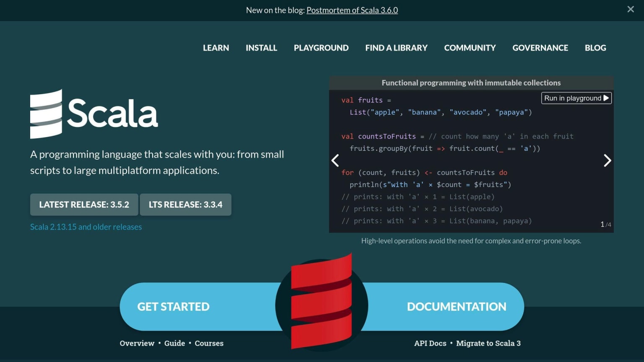Dismiss the blog announcement banner
Viewport: 644px width, 362px height.
click(x=630, y=9)
